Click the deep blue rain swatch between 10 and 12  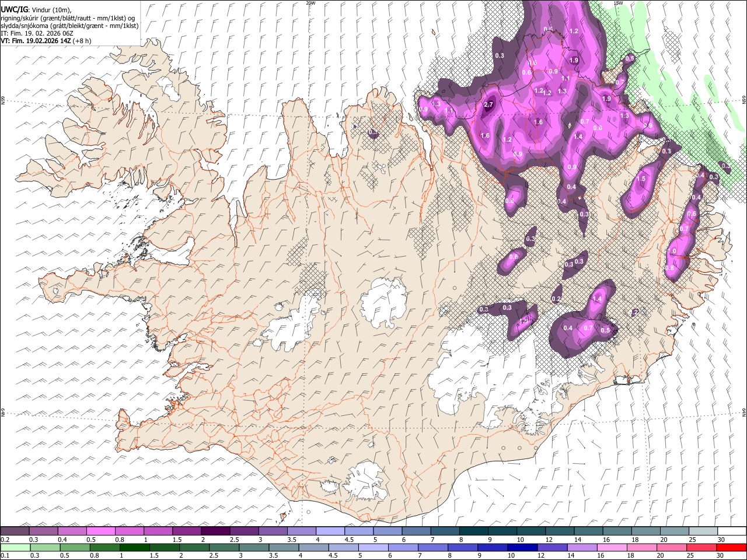(x=524, y=547)
